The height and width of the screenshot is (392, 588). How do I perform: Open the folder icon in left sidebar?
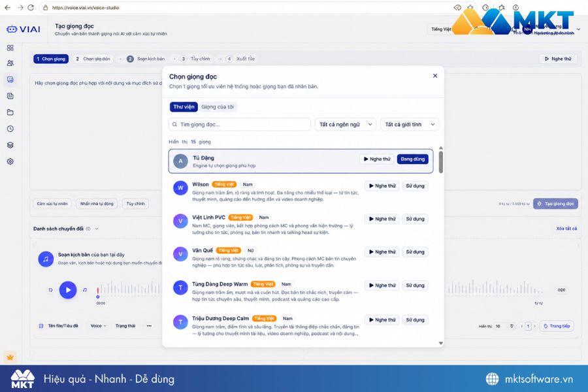click(10, 112)
